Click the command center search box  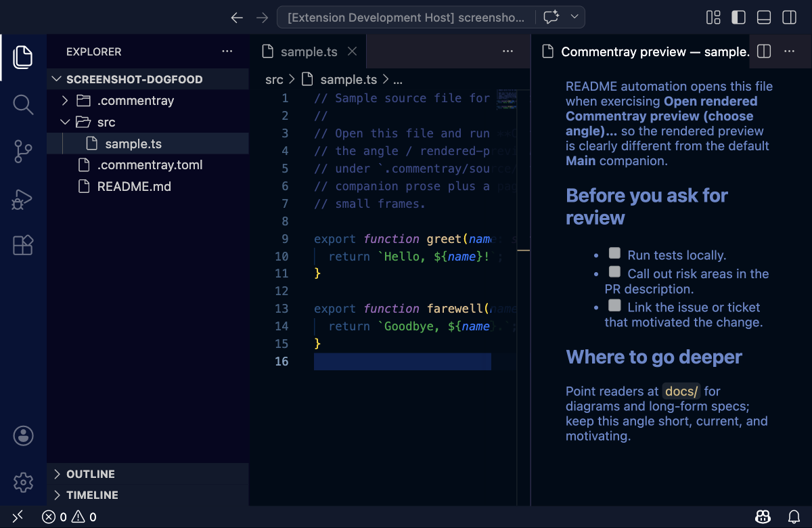tap(406, 18)
